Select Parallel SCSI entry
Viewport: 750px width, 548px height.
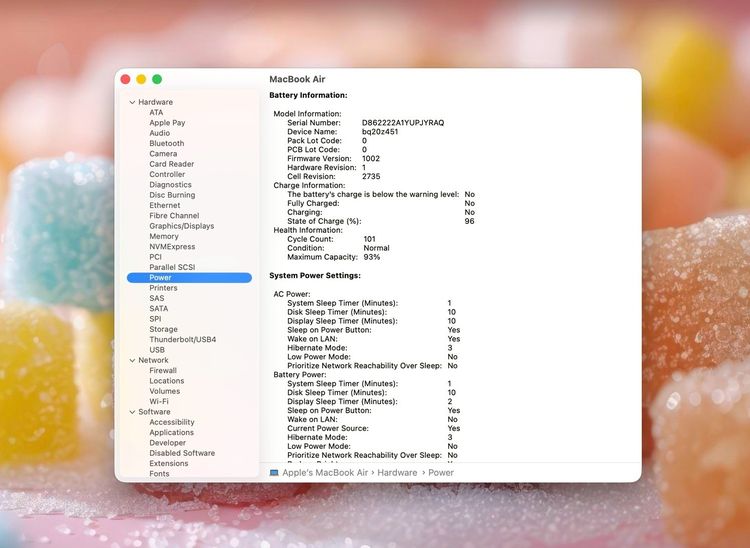172,267
